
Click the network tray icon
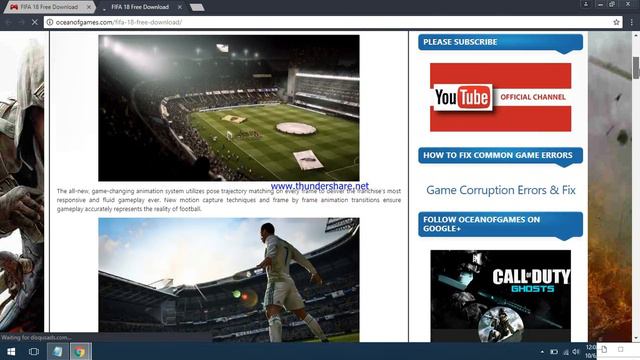(x=566, y=351)
